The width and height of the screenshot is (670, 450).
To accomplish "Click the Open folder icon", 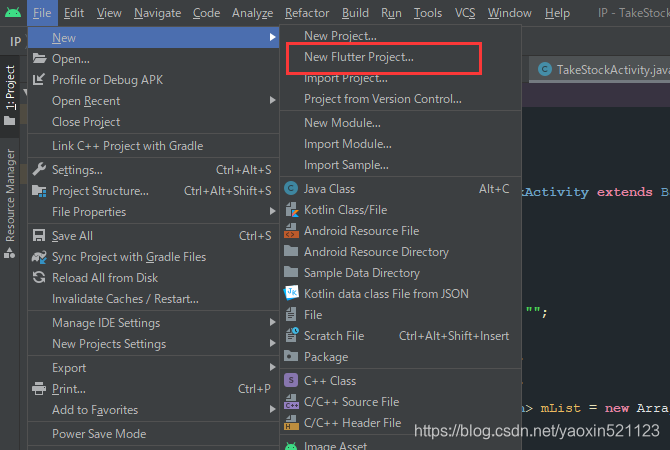I will click(x=39, y=58).
